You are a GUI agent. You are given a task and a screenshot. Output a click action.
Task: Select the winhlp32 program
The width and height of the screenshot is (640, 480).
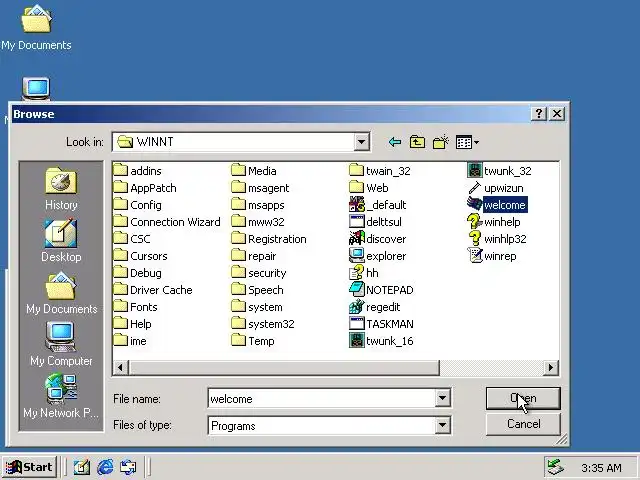coord(497,239)
